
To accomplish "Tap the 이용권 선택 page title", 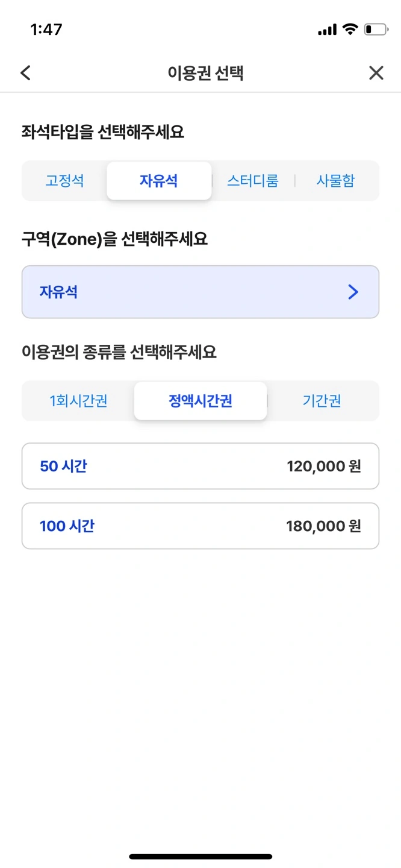I will tap(205, 74).
